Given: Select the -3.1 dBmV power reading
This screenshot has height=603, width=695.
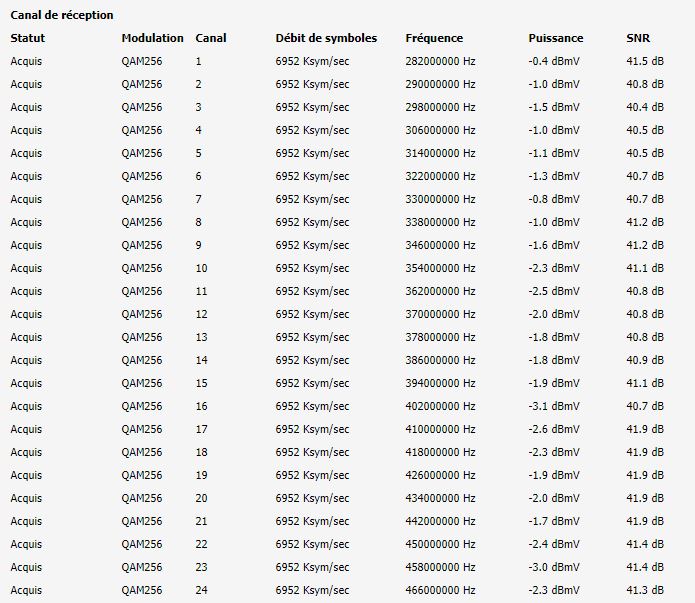Looking at the screenshot, I should pyautogui.click(x=553, y=406).
